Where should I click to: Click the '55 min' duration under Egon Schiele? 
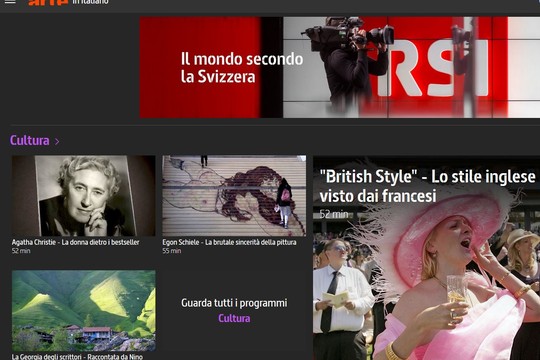point(172,251)
